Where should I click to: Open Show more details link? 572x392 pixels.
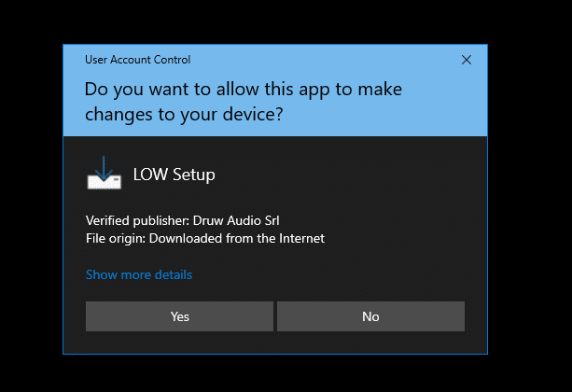(139, 274)
